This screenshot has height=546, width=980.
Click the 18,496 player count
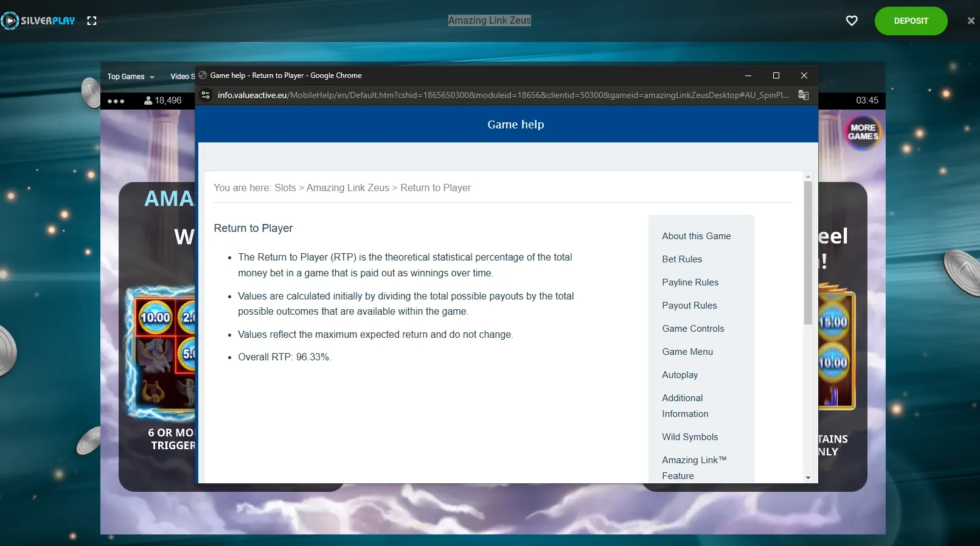[168, 100]
